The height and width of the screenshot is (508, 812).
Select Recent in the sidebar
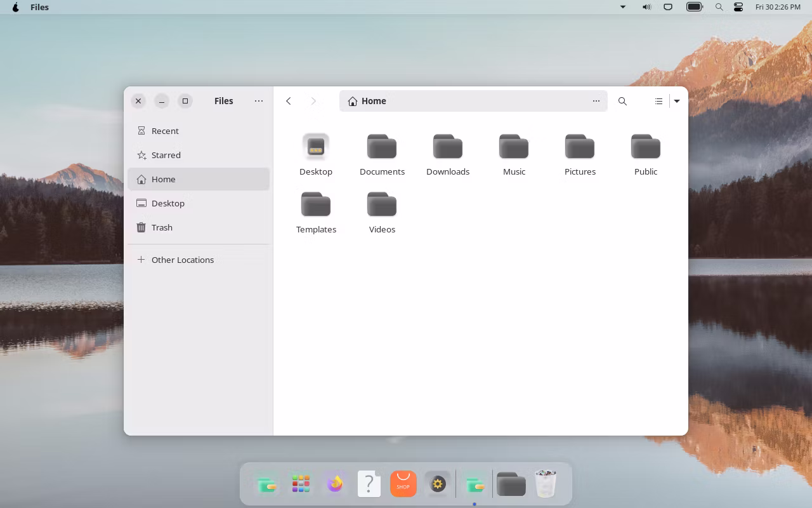point(165,131)
